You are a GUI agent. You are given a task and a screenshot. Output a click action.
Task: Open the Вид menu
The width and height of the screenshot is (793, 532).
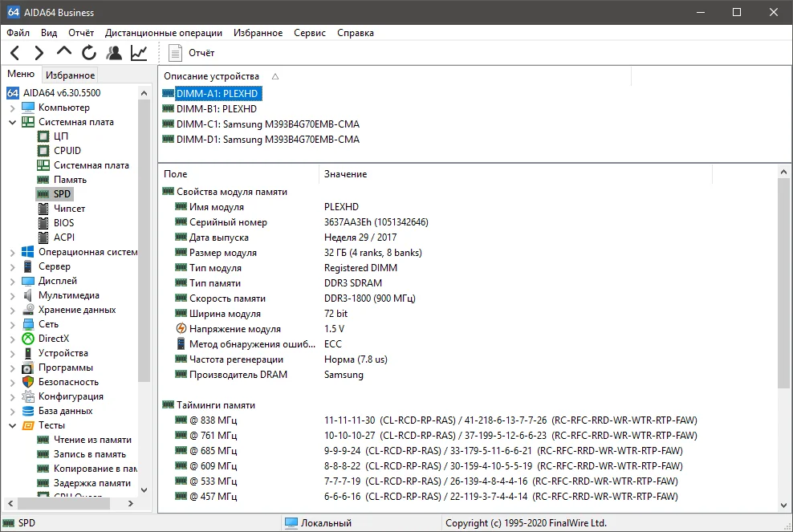[48, 33]
